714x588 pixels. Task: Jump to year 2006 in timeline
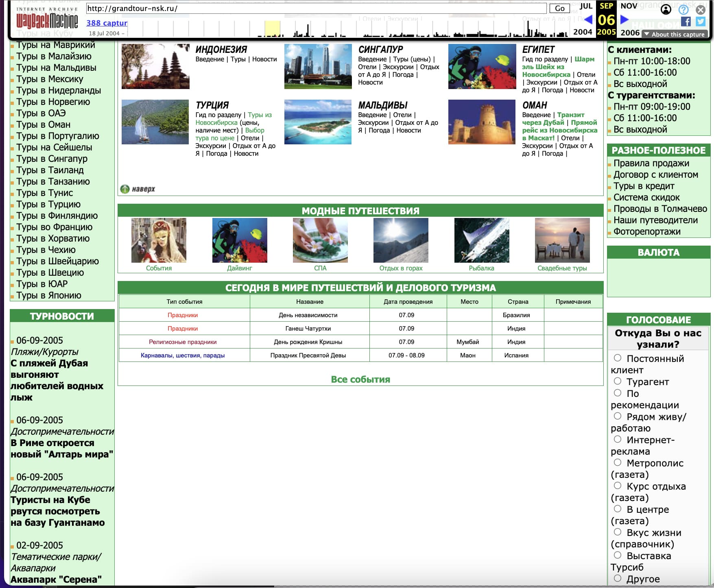(630, 33)
